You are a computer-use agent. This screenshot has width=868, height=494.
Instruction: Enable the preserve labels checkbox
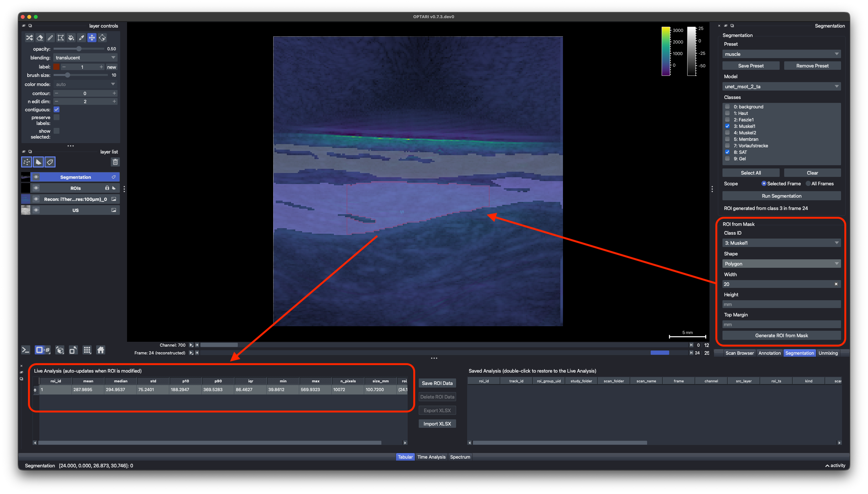(57, 117)
